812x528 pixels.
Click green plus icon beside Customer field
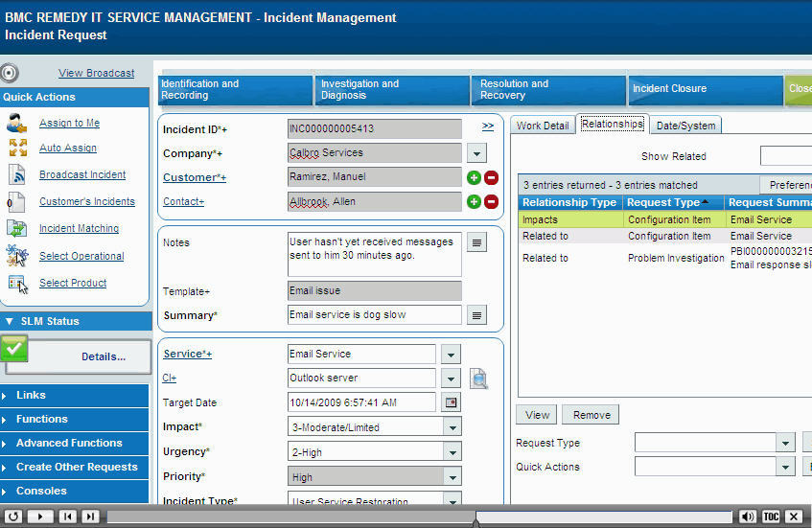pos(474,177)
